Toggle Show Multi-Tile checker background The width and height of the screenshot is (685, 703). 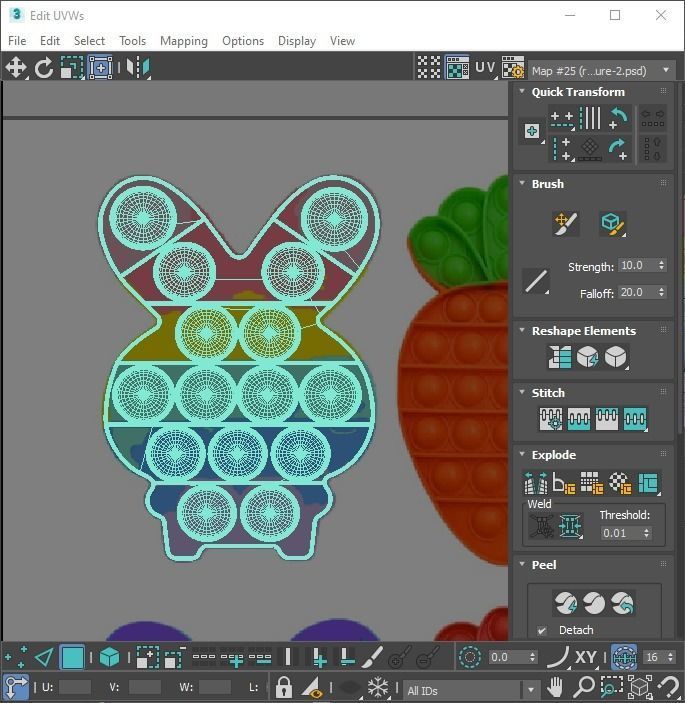tap(429, 68)
